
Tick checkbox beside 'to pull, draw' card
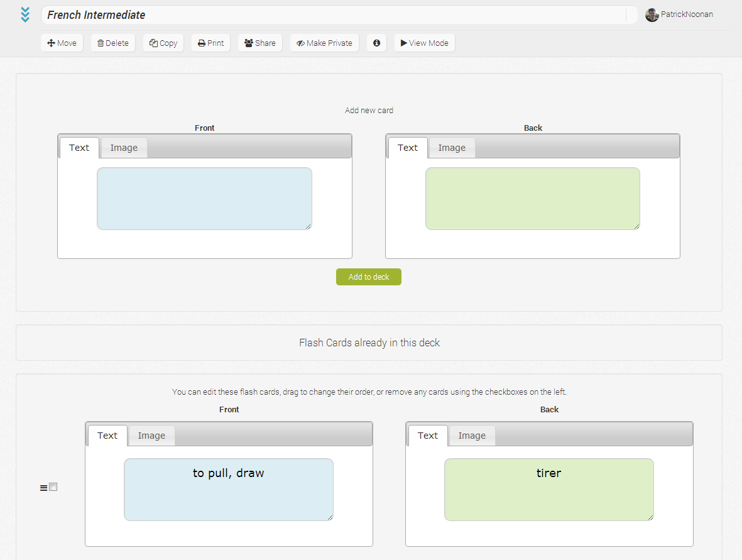tap(53, 486)
